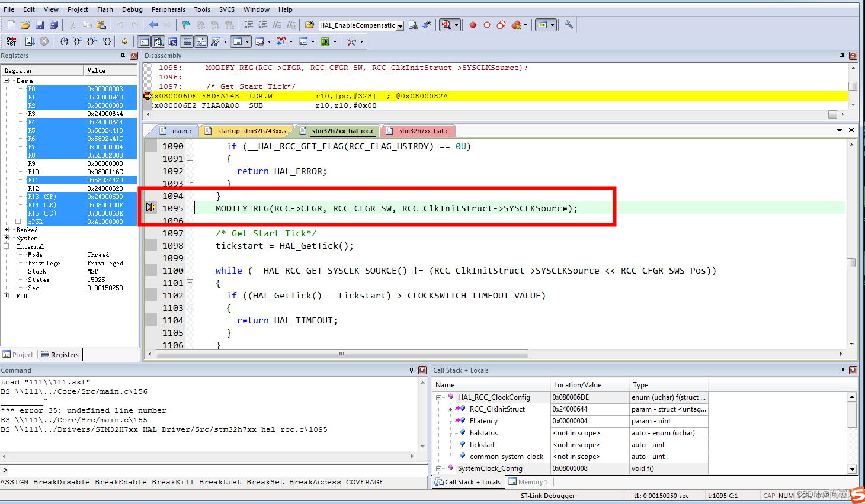Screen dimensions: 865x504
Task: Show the current statement with the yellow arrow icon
Action: (123, 41)
